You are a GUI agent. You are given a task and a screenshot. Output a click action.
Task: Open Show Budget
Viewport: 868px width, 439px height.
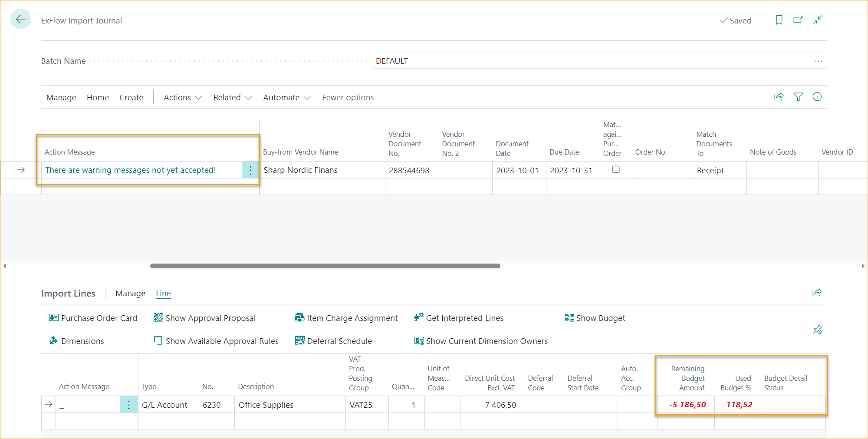[601, 318]
